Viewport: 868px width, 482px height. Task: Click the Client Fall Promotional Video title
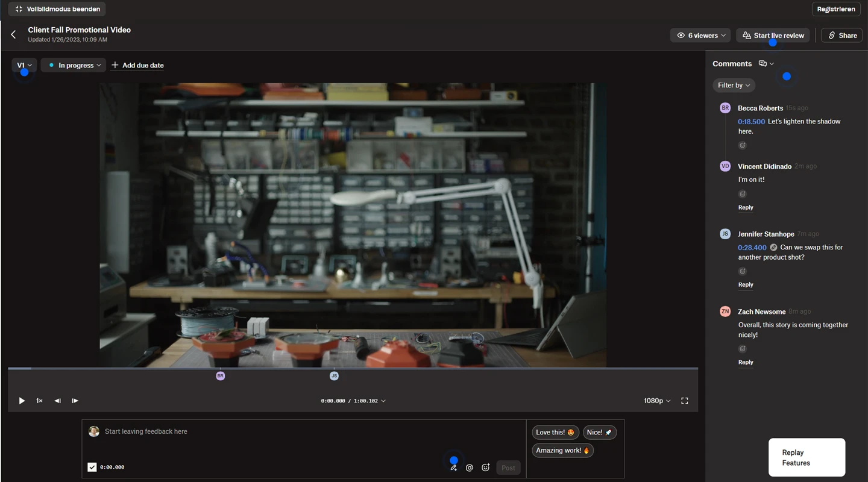79,30
